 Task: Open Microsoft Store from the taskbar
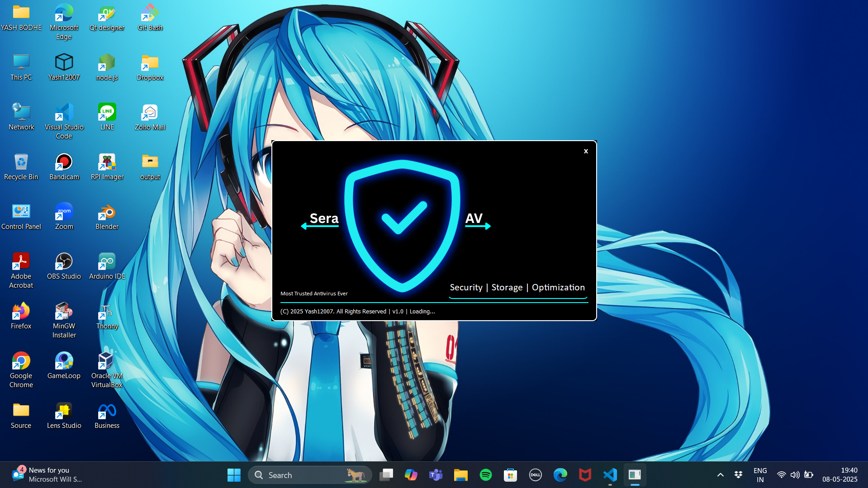[510, 475]
